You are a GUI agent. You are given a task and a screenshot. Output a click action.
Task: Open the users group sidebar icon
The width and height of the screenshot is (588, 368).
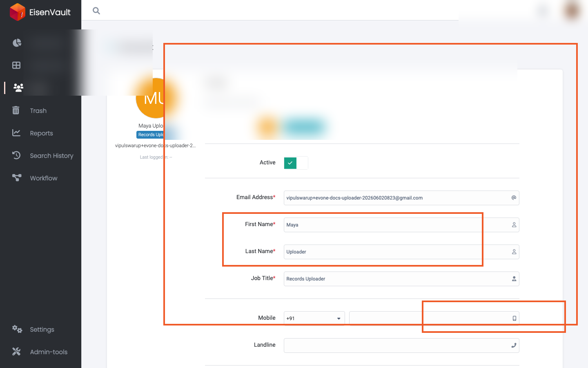click(x=18, y=87)
